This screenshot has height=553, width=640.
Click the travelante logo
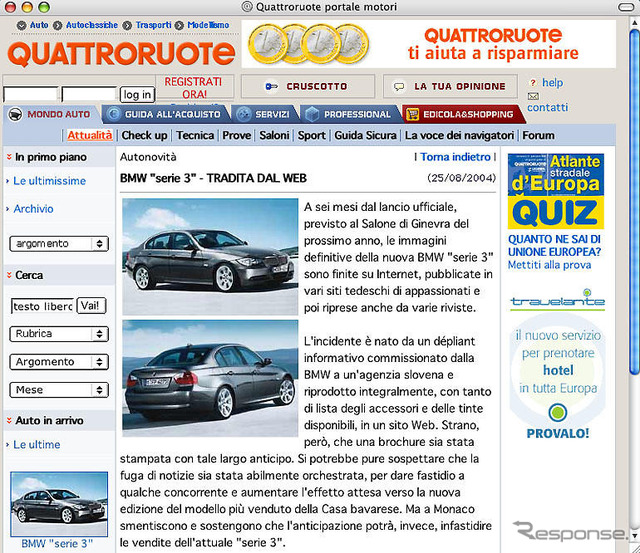point(558,300)
